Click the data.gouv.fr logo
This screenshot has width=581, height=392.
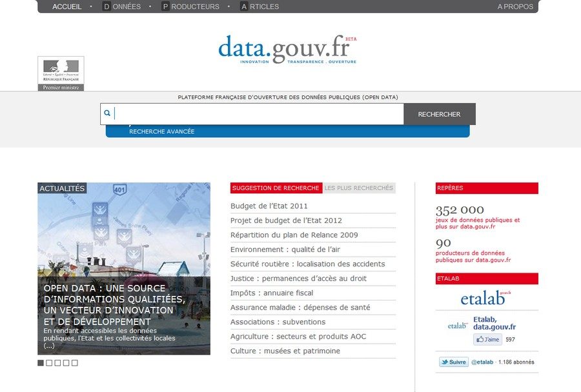click(x=287, y=49)
